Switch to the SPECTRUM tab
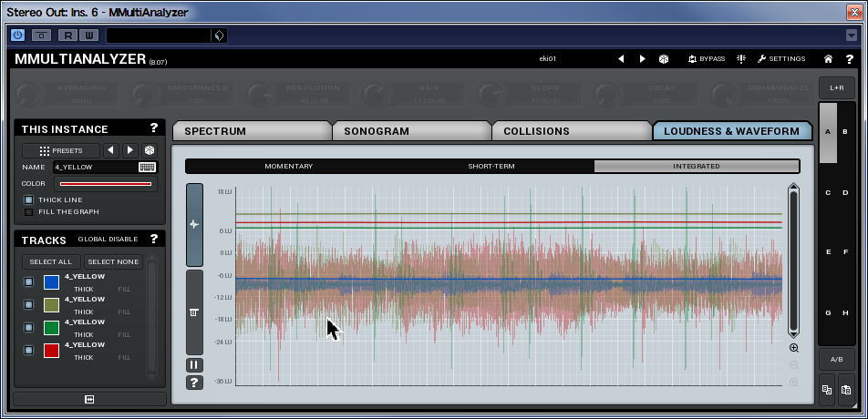868x419 pixels. (252, 131)
